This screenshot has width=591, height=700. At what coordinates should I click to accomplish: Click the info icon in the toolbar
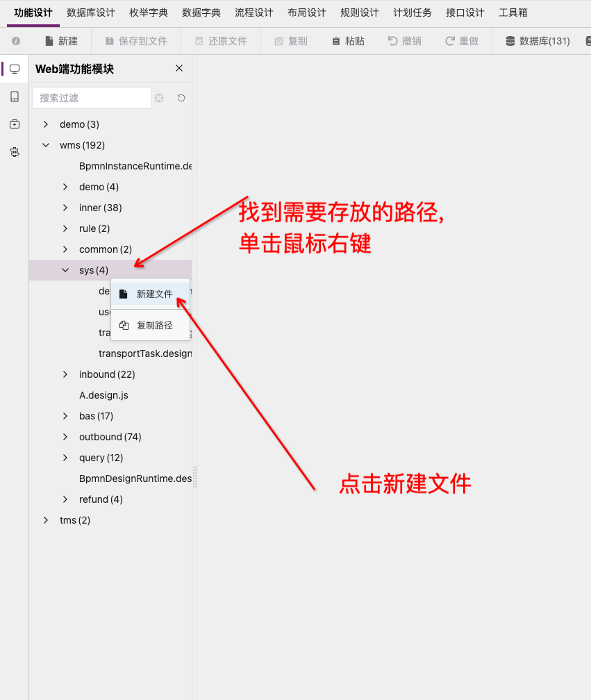tap(16, 41)
